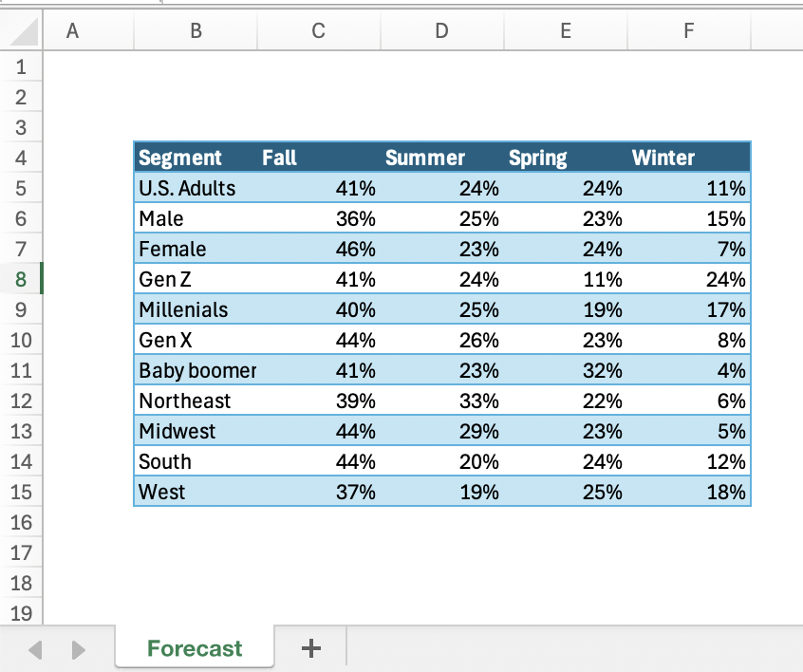
Task: Add a new sheet with plus button
Action: [x=310, y=648]
